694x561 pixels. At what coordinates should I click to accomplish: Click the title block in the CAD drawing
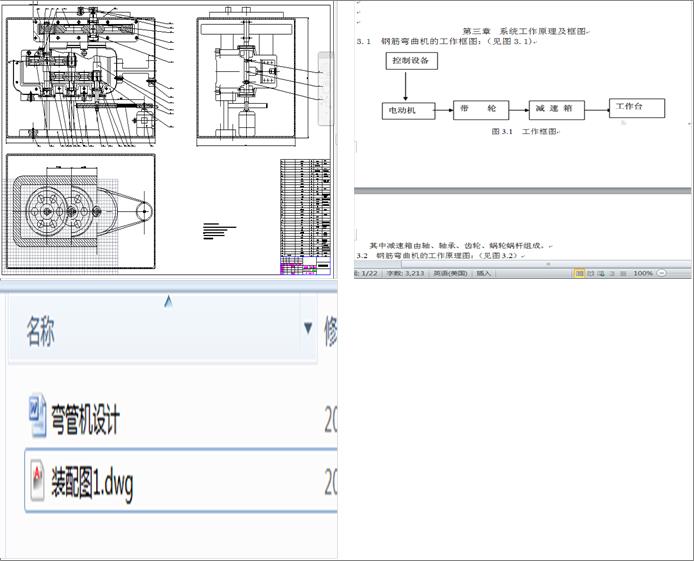tap(305, 265)
